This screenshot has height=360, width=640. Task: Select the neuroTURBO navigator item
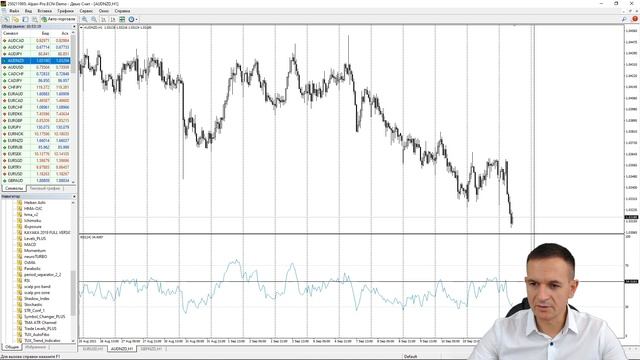click(x=36, y=257)
